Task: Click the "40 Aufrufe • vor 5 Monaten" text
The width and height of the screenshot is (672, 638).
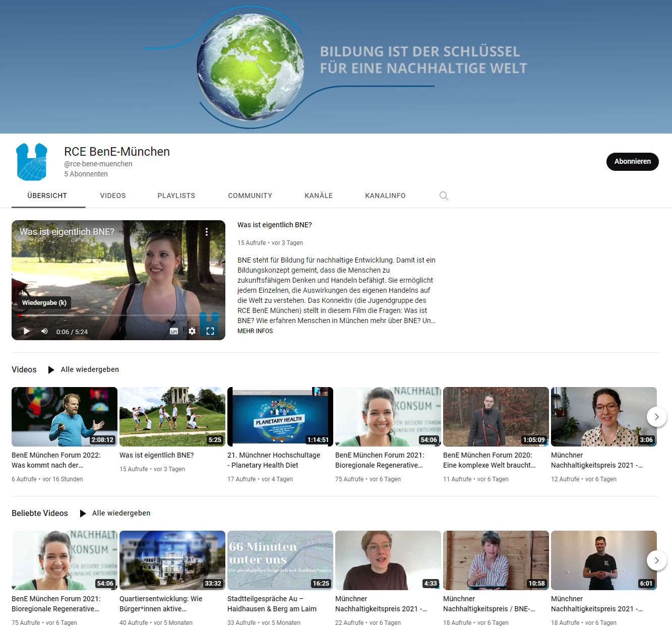Action: pos(156,623)
